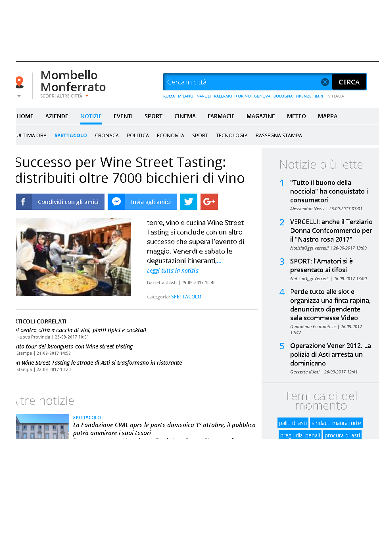Open the SPETTACOLO category link
Screen dimensions: 392x555
(x=186, y=297)
